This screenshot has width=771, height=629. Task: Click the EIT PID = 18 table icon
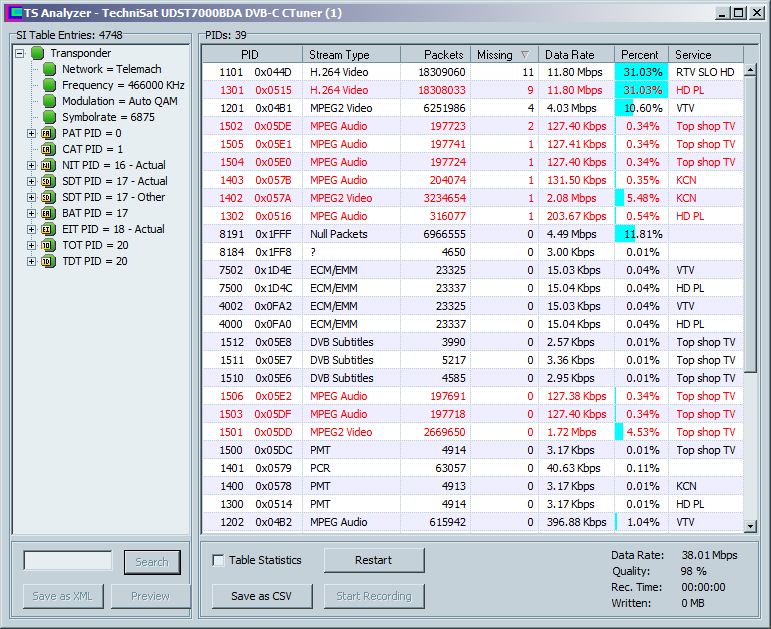[48, 229]
